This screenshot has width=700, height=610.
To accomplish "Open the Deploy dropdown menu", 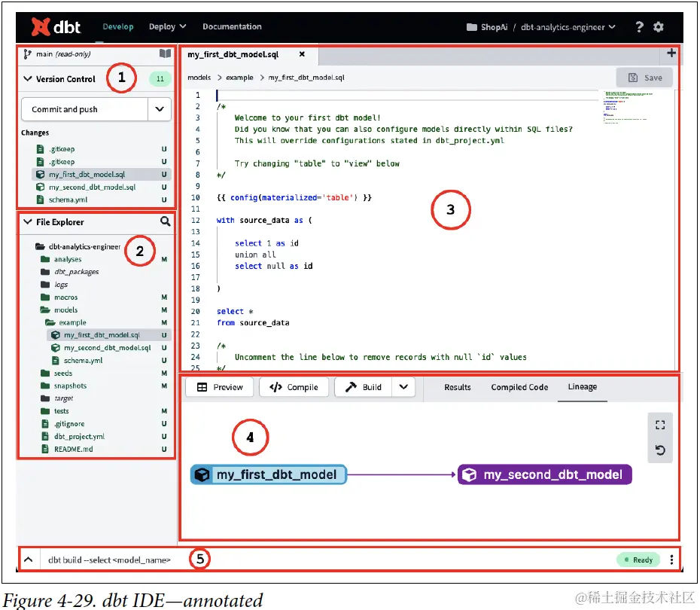I will 167,27.
